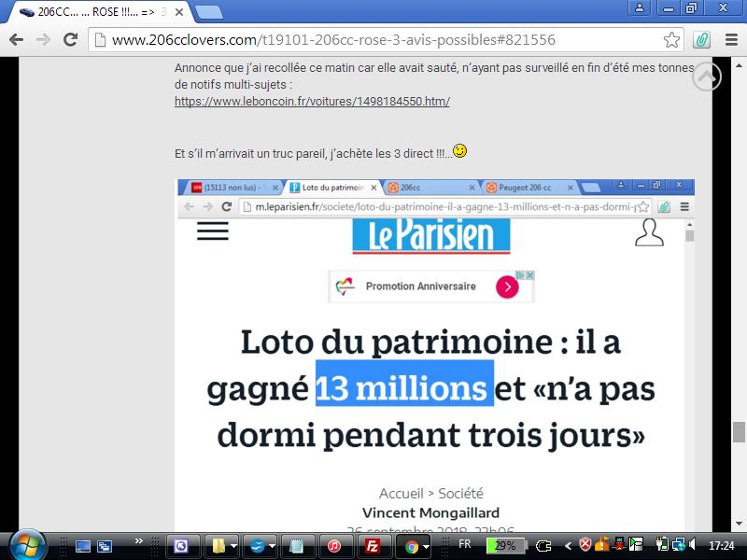This screenshot has height=560, width=747.
Task: Click the vertical scrollbar thumb
Action: (739, 432)
